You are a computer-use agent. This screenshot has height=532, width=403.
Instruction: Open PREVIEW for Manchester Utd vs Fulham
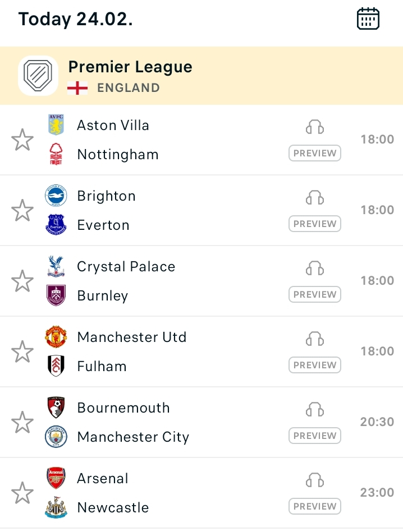[315, 365]
